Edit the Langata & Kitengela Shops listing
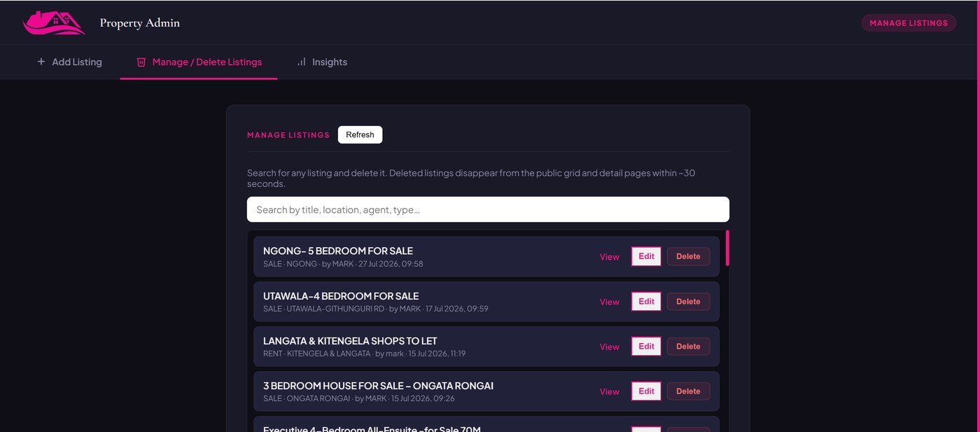The width and height of the screenshot is (980, 432). (x=646, y=346)
